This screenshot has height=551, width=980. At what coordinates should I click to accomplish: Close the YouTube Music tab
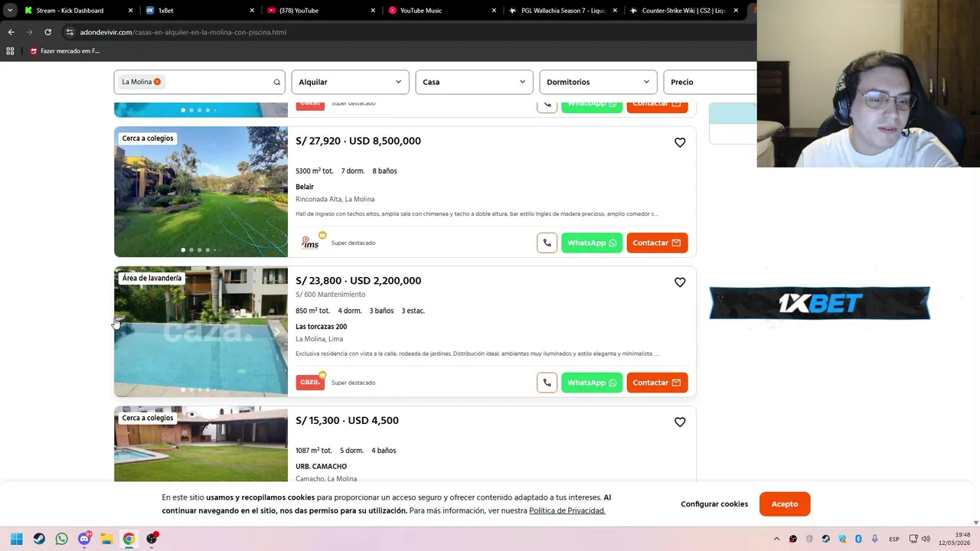point(494,11)
